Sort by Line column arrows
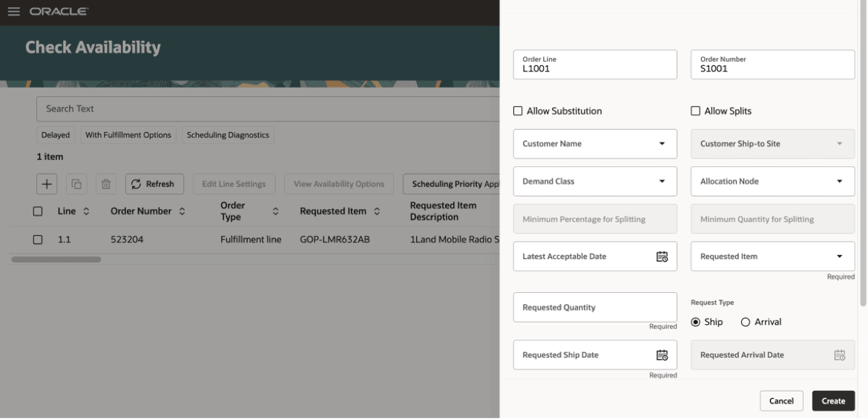The image size is (868, 419). [86, 211]
